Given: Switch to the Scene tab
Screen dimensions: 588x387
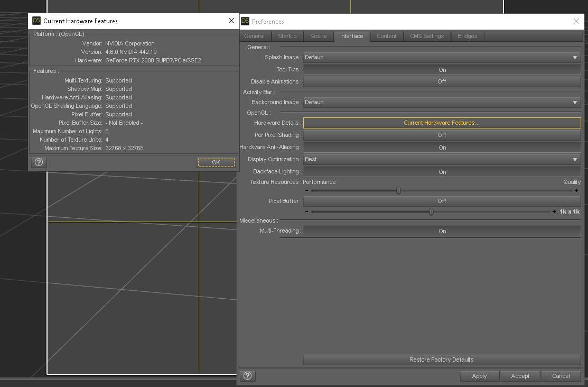Looking at the screenshot, I should pos(319,36).
